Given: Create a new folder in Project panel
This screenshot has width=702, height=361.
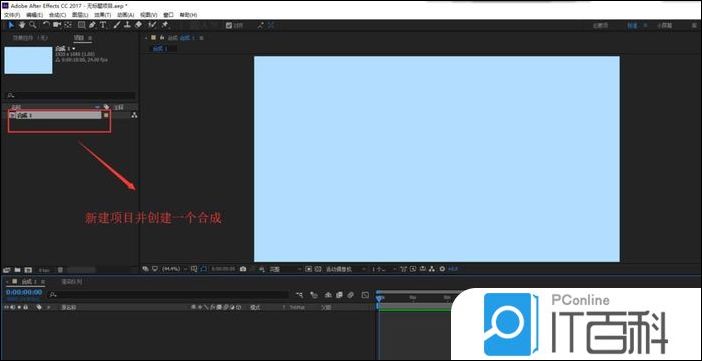Looking at the screenshot, I should point(17,270).
